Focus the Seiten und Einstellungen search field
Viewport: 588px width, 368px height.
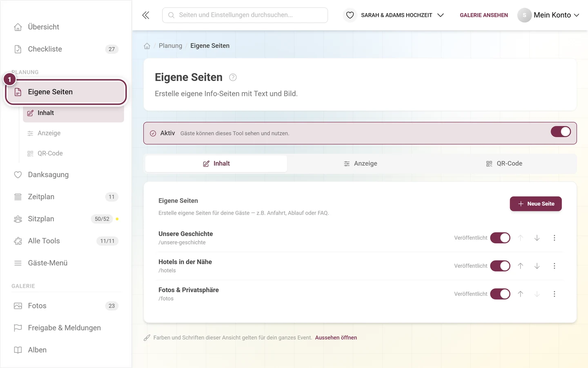coord(245,15)
